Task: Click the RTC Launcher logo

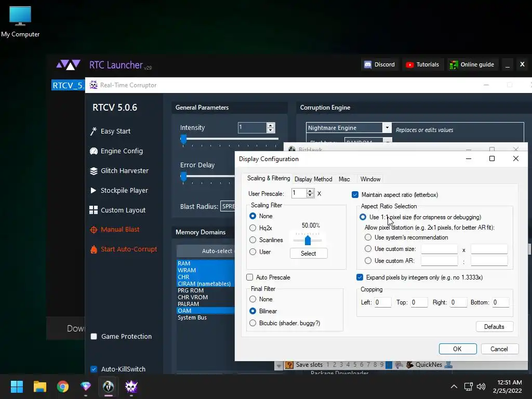Action: coord(68,64)
